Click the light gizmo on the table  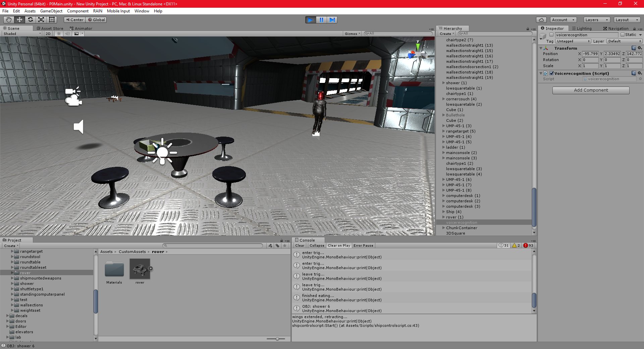162,152
